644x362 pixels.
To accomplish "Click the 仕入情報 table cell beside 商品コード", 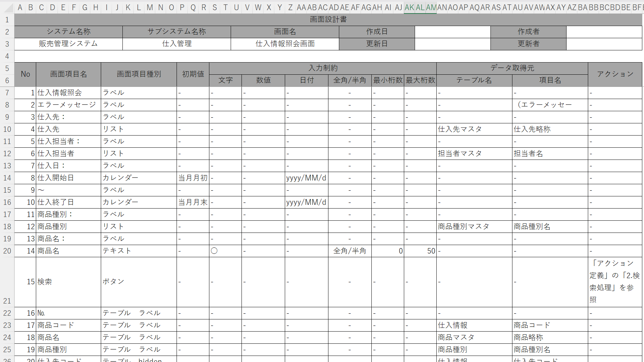I will (474, 325).
